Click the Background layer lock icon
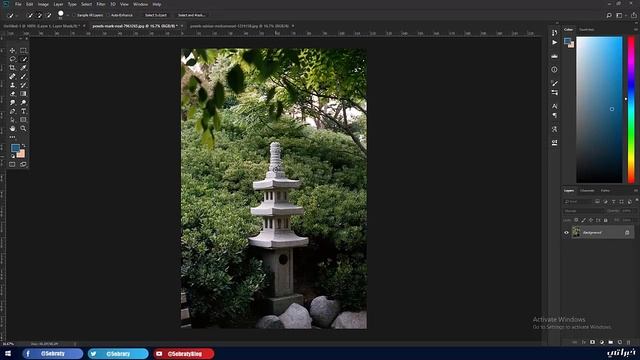This screenshot has height=360, width=640. (x=627, y=233)
